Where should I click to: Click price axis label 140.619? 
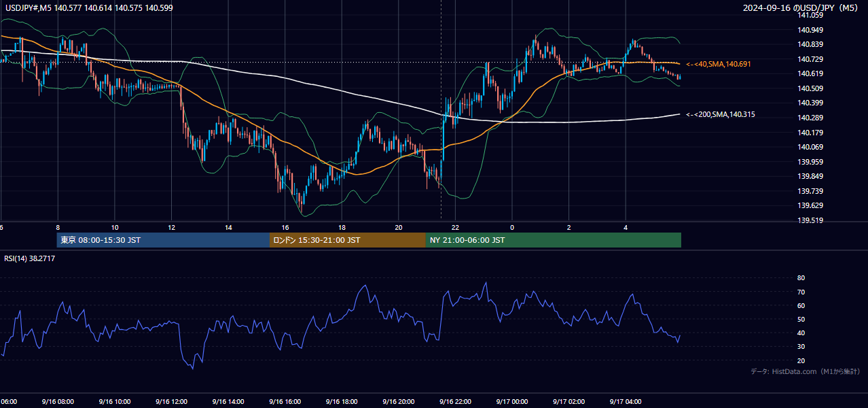(810, 74)
